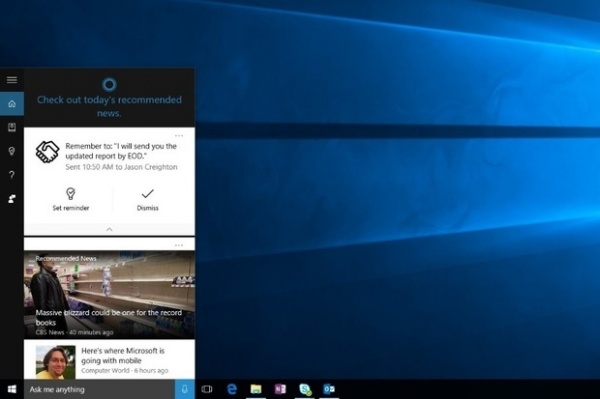Open the Feedback icon in Cortana sidebar
This screenshot has width=600, height=399.
[12, 199]
